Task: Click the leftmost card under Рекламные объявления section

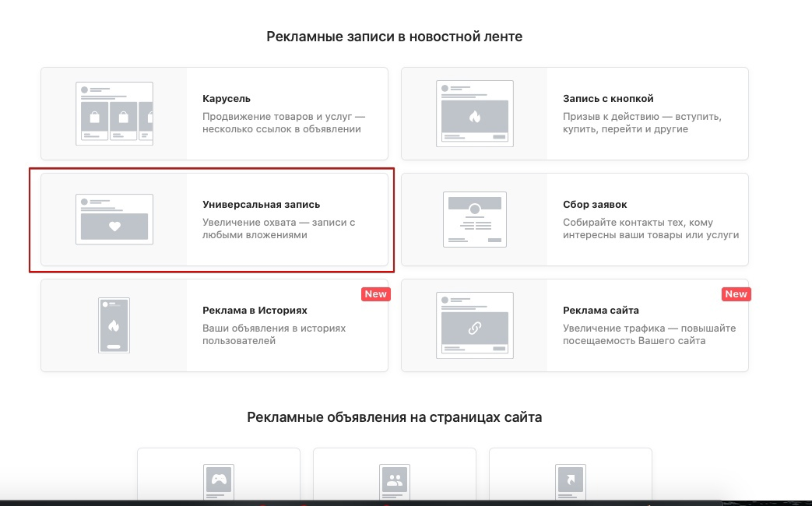Action: click(x=218, y=476)
